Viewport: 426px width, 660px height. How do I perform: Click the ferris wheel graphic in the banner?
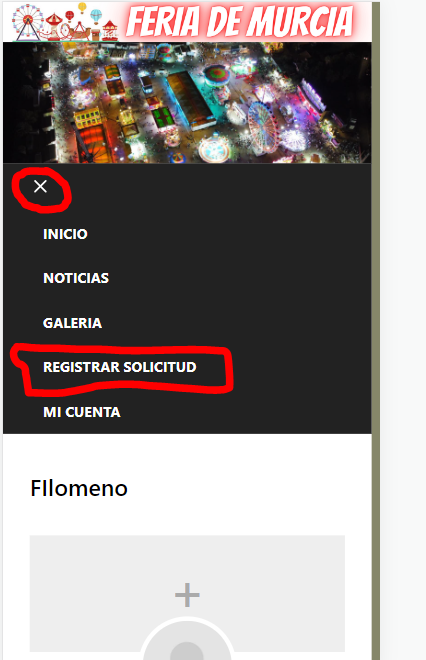(28, 23)
